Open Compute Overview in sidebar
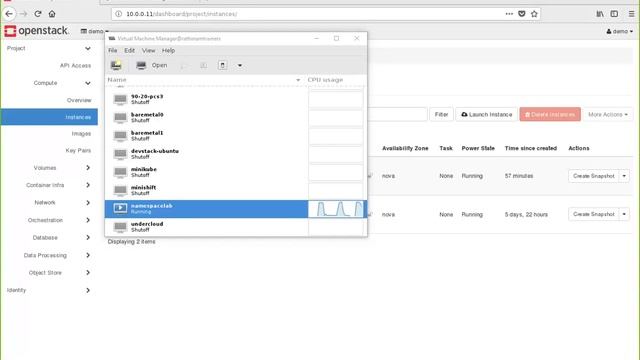Image resolution: width=640 pixels, height=360 pixels. [79, 100]
